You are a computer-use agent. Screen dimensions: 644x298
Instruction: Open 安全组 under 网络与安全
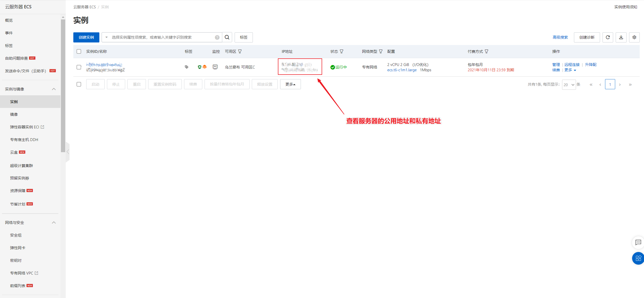(16, 235)
